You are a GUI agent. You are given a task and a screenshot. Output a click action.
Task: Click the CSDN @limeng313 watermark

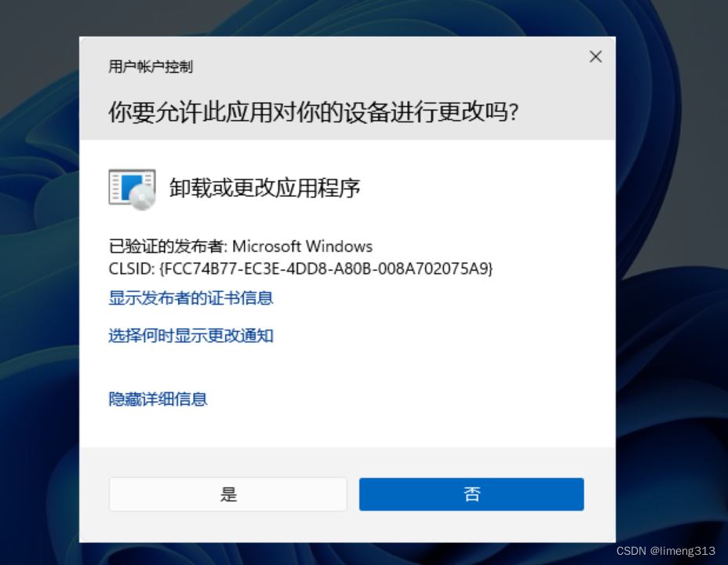665,551
